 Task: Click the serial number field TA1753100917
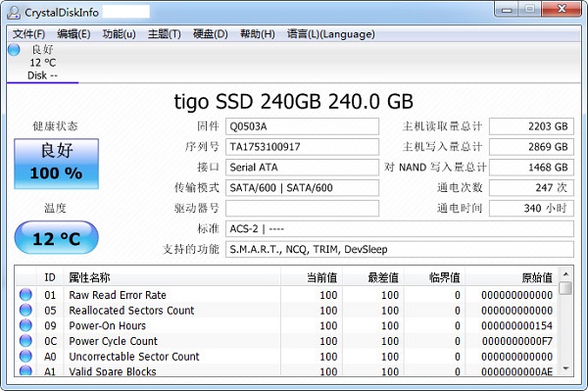(x=302, y=147)
